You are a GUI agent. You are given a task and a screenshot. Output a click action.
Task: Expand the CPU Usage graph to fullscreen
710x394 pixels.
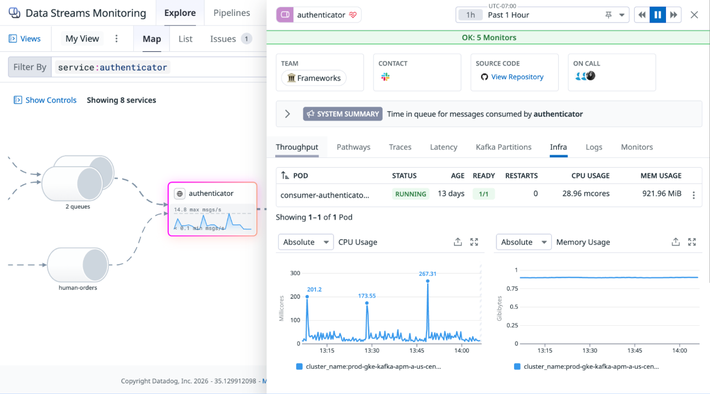pyautogui.click(x=474, y=242)
